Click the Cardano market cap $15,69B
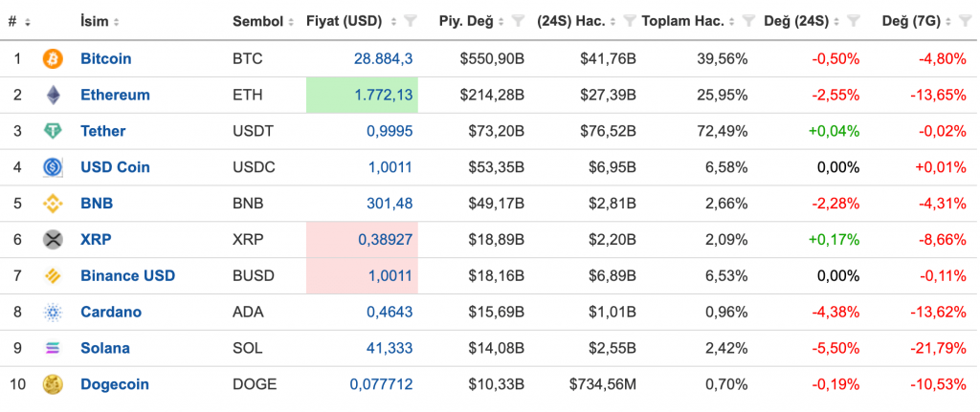Viewport: 980px width, 412px height. (x=497, y=313)
